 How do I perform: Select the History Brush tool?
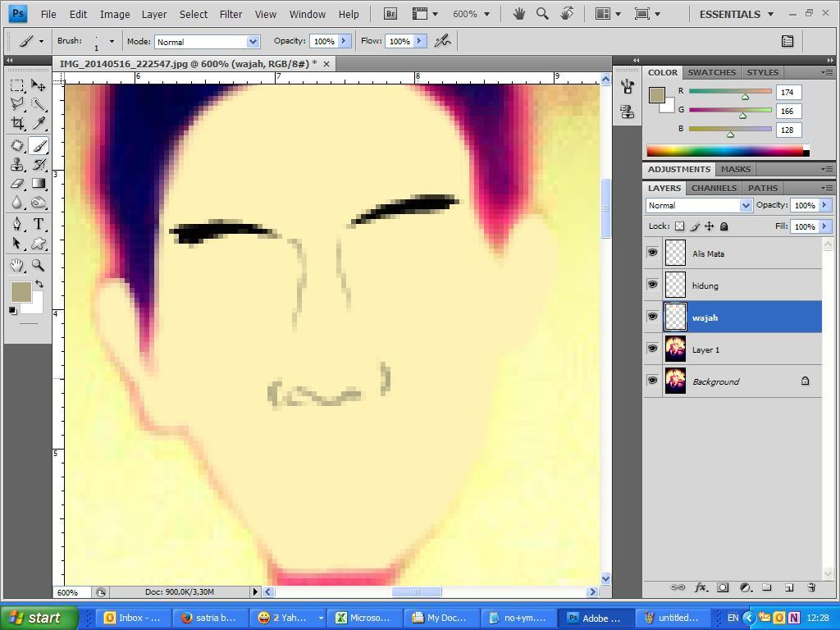coord(38,164)
